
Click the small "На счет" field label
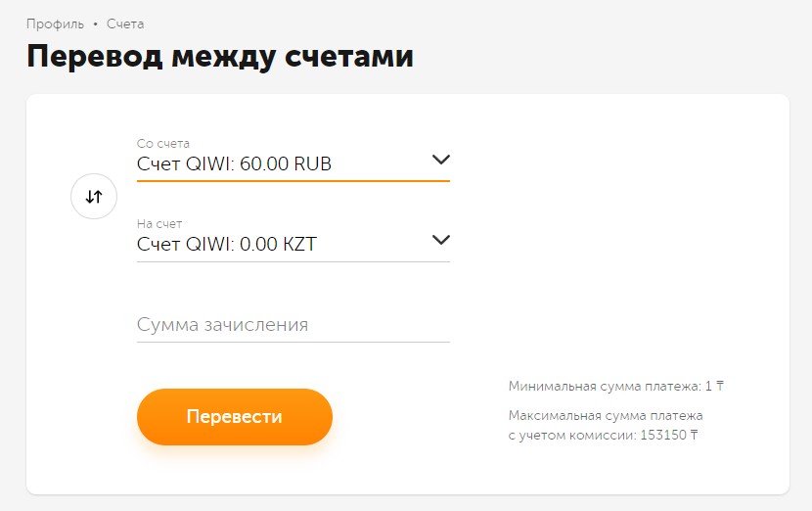click(x=159, y=224)
